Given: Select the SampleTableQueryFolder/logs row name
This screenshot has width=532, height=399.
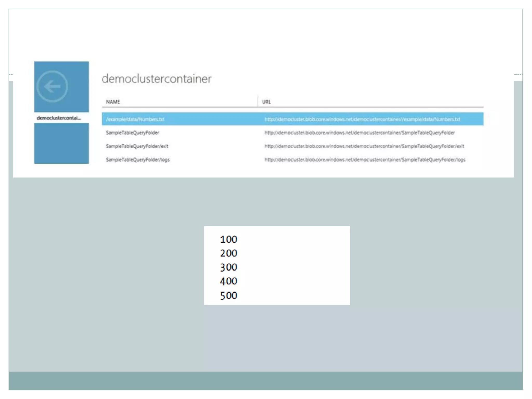Looking at the screenshot, I should pos(138,160).
